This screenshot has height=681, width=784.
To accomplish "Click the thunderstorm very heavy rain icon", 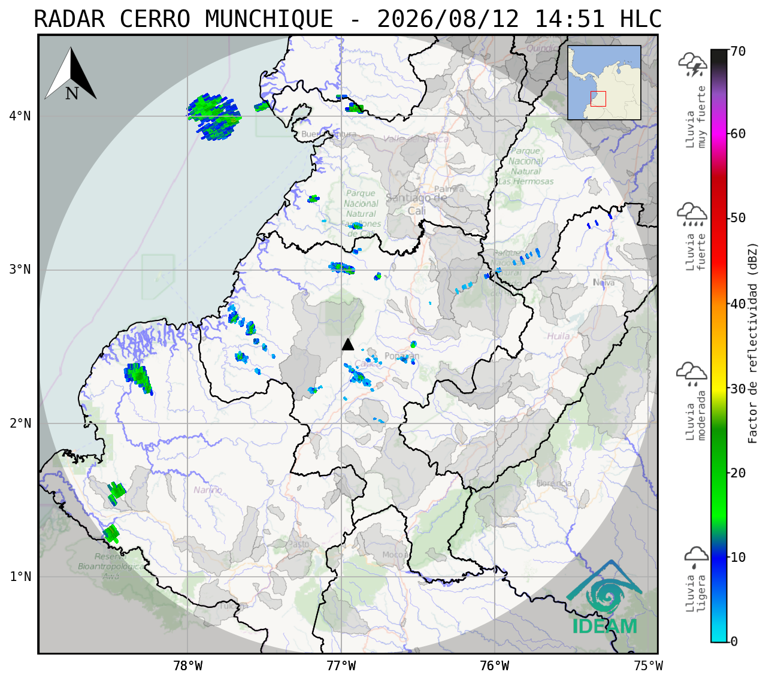I will point(692,65).
